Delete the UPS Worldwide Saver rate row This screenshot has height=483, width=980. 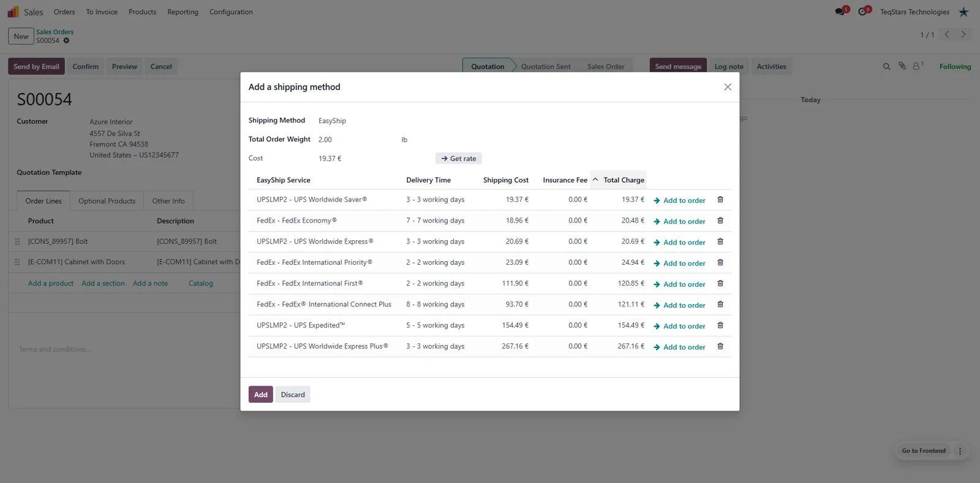[720, 200]
